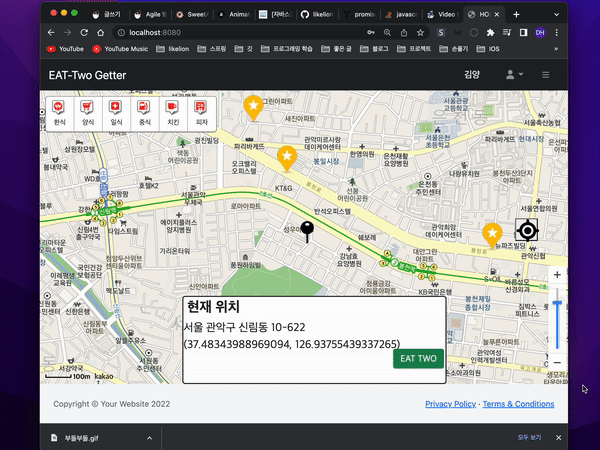600x450 pixels.
Task: Click the password key icon in address bar
Action: click(371, 33)
